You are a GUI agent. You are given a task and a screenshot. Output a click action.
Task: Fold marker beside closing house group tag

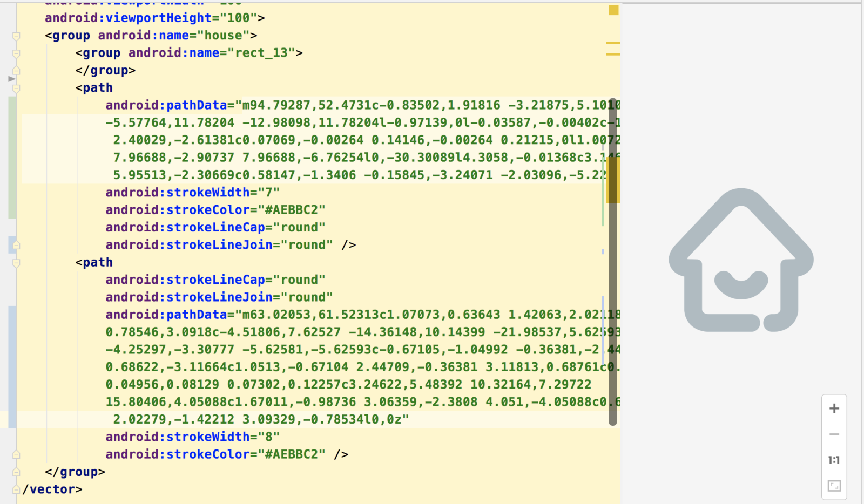tap(16, 472)
